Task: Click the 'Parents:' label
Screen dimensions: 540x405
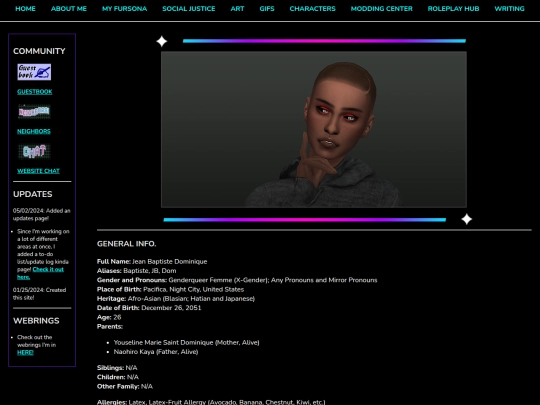Action: (x=110, y=326)
